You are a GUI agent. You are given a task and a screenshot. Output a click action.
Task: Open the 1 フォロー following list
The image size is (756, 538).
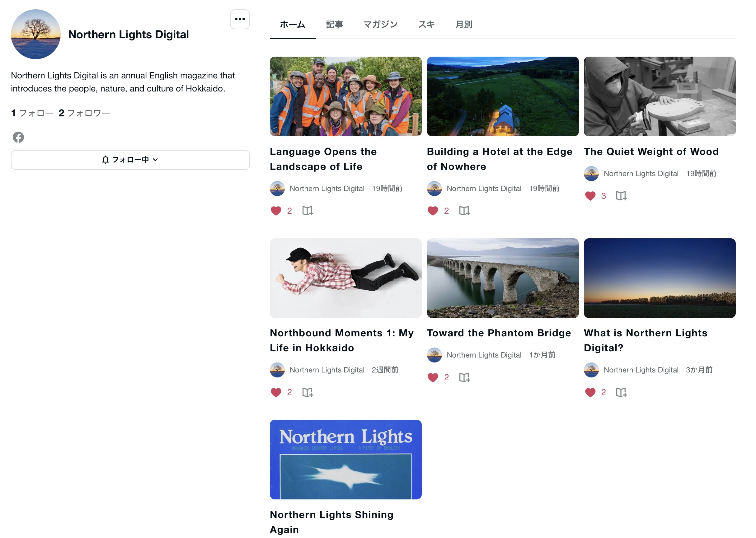pos(32,113)
